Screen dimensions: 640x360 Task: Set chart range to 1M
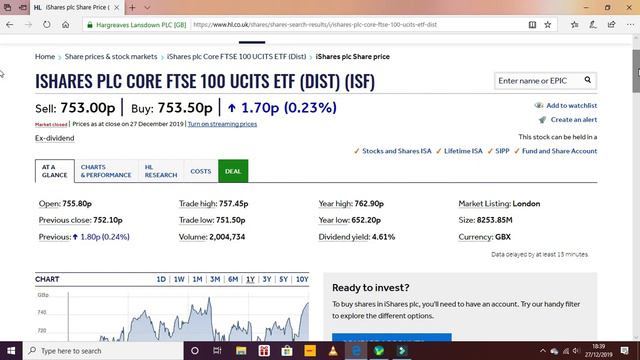(198, 279)
